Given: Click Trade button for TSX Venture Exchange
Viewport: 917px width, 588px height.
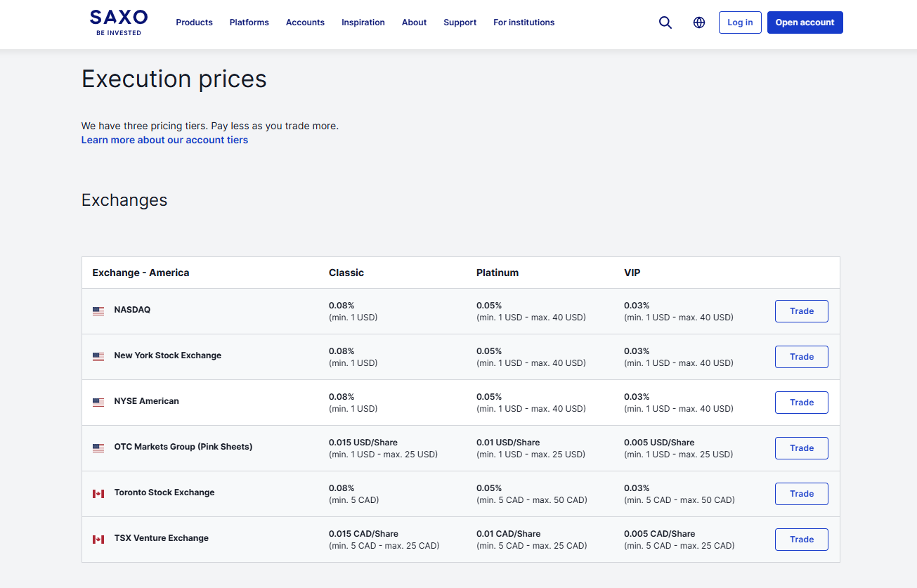Looking at the screenshot, I should pyautogui.click(x=802, y=540).
